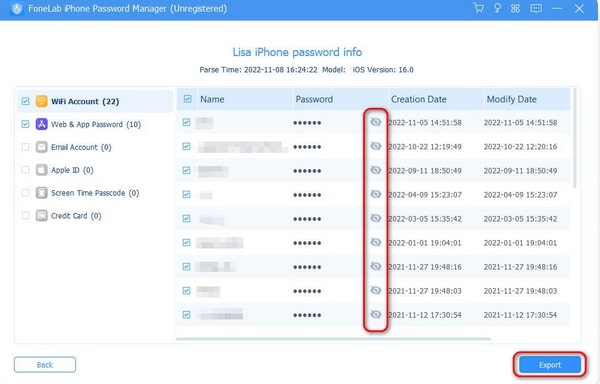Open the four-squares menu icon in title bar

[x=515, y=8]
